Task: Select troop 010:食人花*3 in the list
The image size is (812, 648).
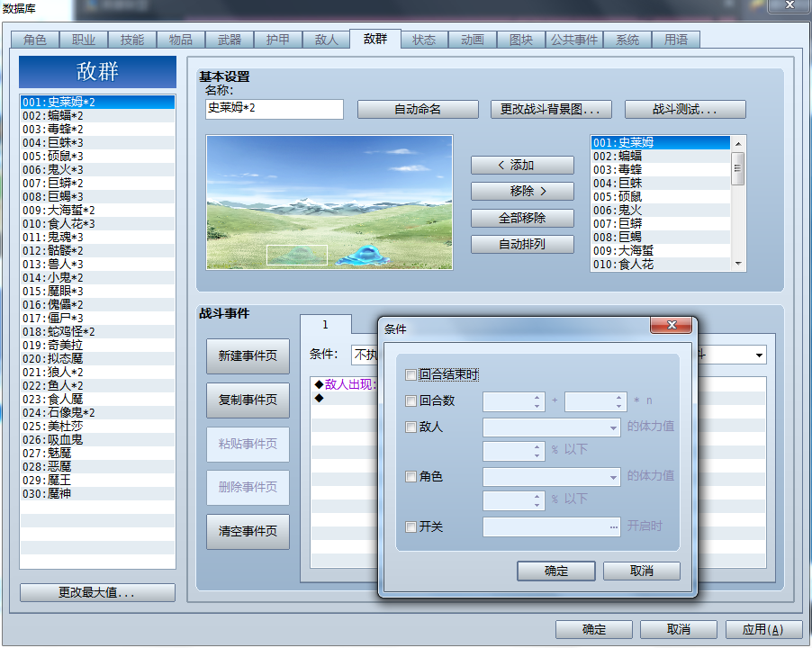Action: tap(97, 224)
